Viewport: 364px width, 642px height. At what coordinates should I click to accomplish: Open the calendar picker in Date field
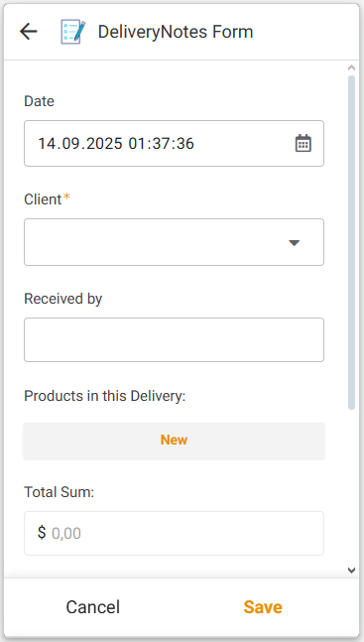pos(303,143)
